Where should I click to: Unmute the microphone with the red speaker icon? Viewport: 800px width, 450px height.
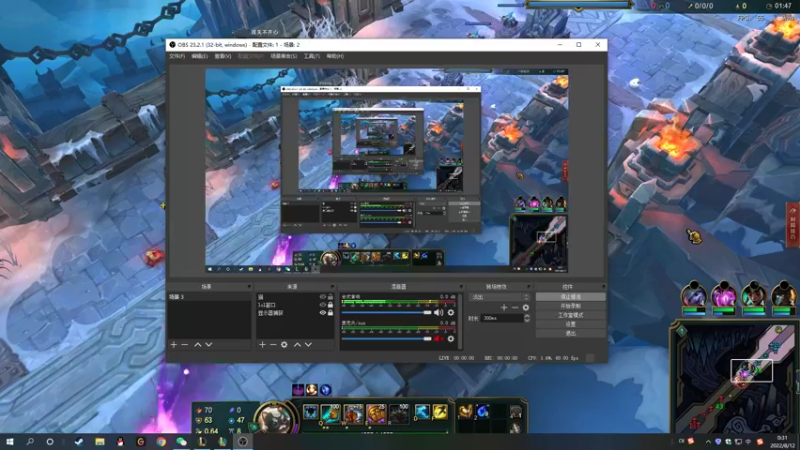coord(438,338)
